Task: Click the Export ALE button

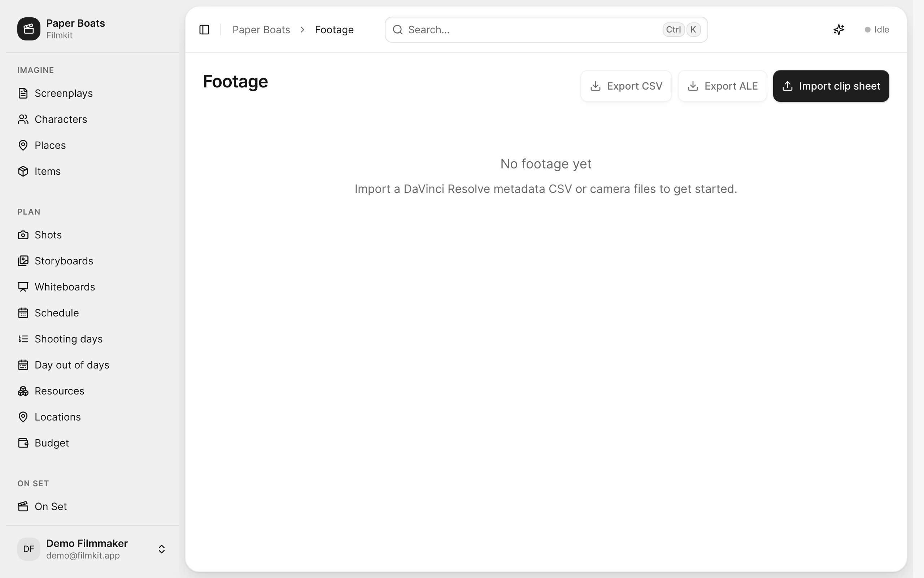Action: pyautogui.click(x=722, y=86)
